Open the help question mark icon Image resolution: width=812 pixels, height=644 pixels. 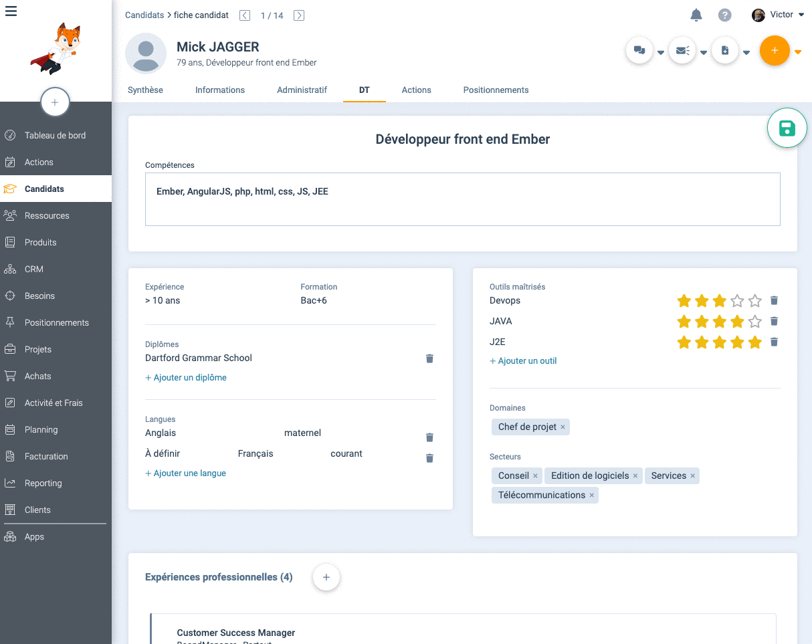[724, 15]
